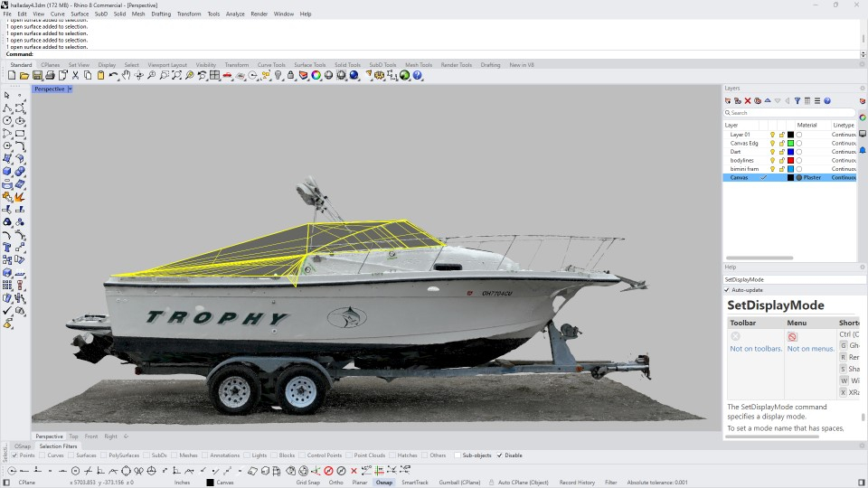Click the Undo arrow icon

tap(113, 76)
